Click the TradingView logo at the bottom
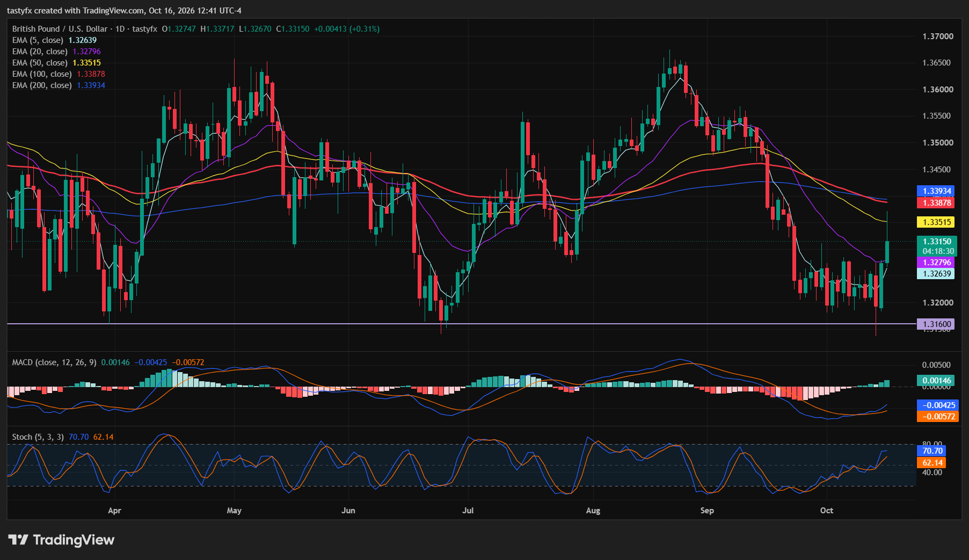969x560 pixels. click(61, 540)
